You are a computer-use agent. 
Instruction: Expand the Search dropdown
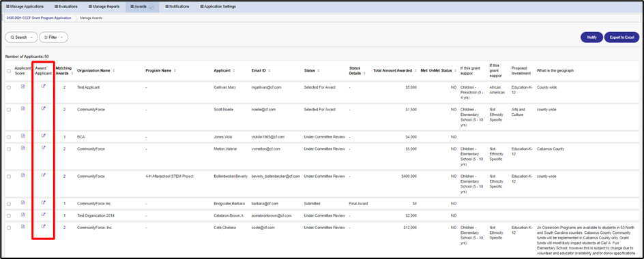(21, 37)
